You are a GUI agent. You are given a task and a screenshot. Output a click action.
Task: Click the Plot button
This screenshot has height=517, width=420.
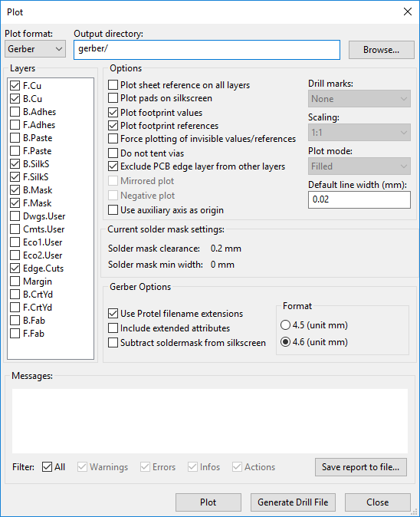tap(208, 502)
